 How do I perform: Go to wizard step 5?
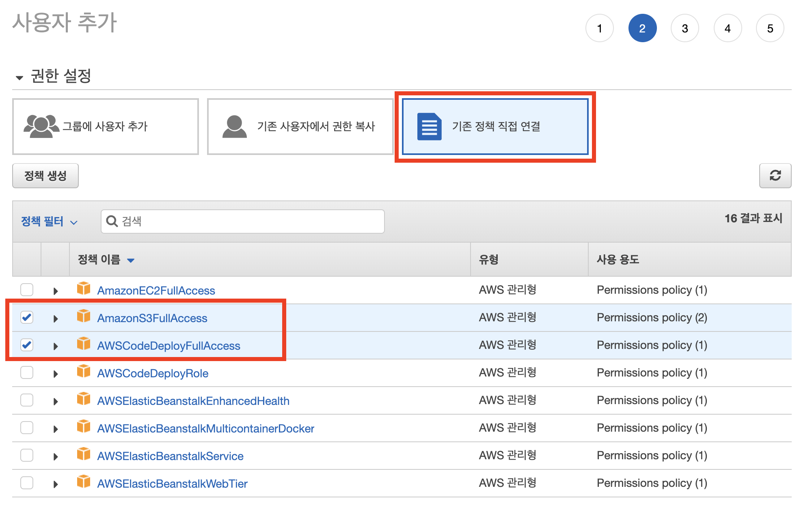(770, 28)
